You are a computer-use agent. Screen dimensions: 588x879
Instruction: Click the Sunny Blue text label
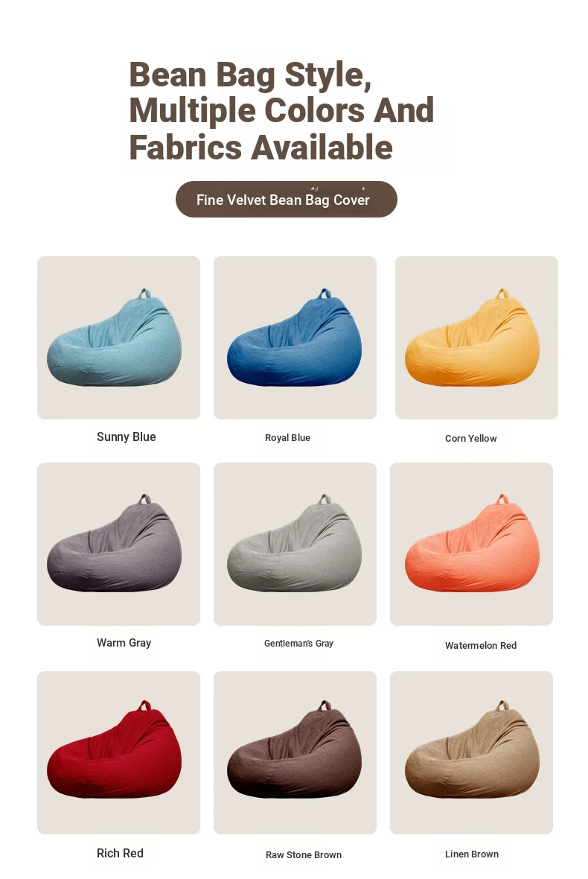pyautogui.click(x=126, y=437)
